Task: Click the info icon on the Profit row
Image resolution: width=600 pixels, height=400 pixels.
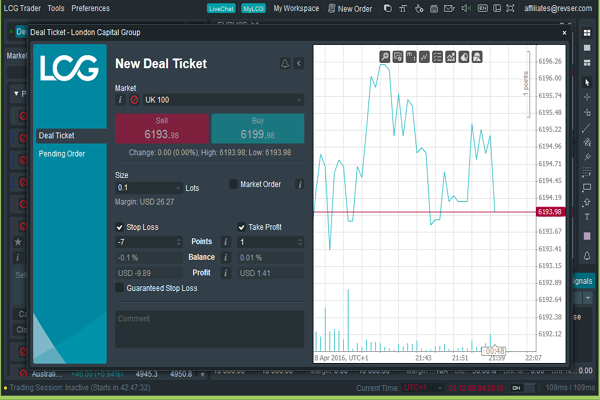Action: (x=226, y=273)
